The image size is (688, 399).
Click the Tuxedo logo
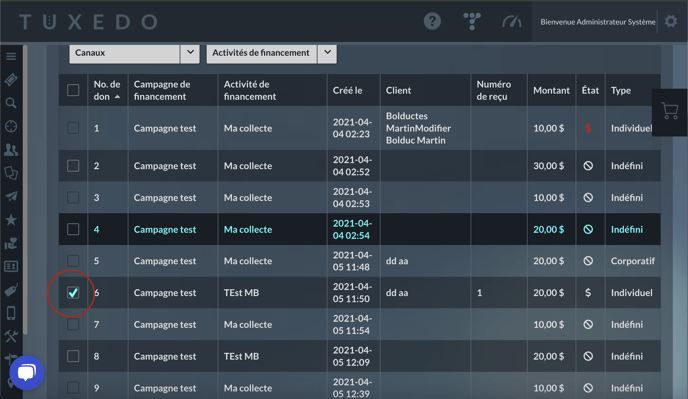pyautogui.click(x=88, y=22)
